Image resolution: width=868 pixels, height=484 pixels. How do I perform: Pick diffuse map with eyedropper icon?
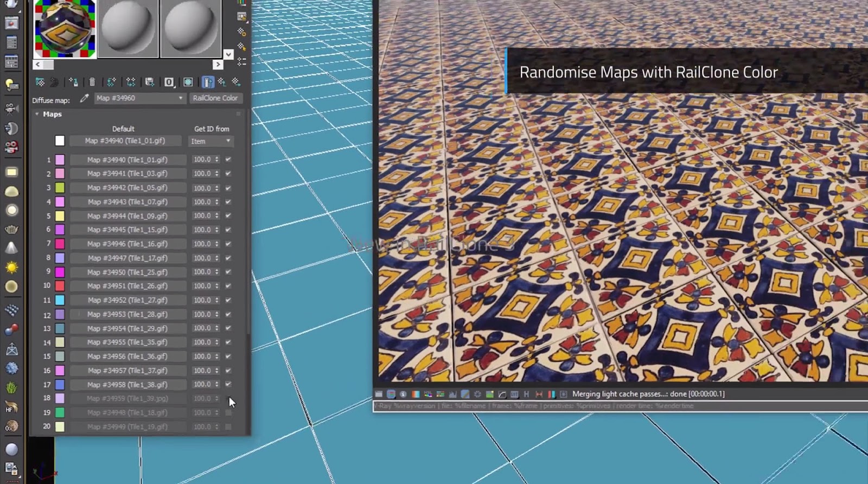coord(84,98)
